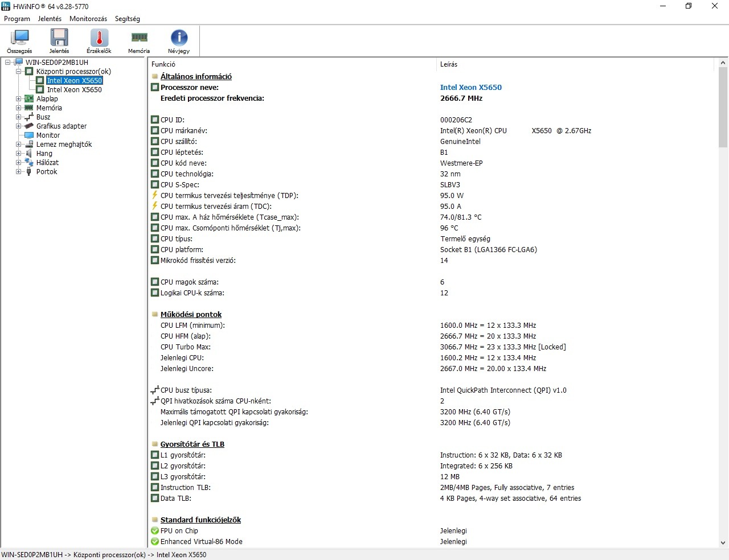Click the scrollbar up arrow in details pane

pos(723,63)
